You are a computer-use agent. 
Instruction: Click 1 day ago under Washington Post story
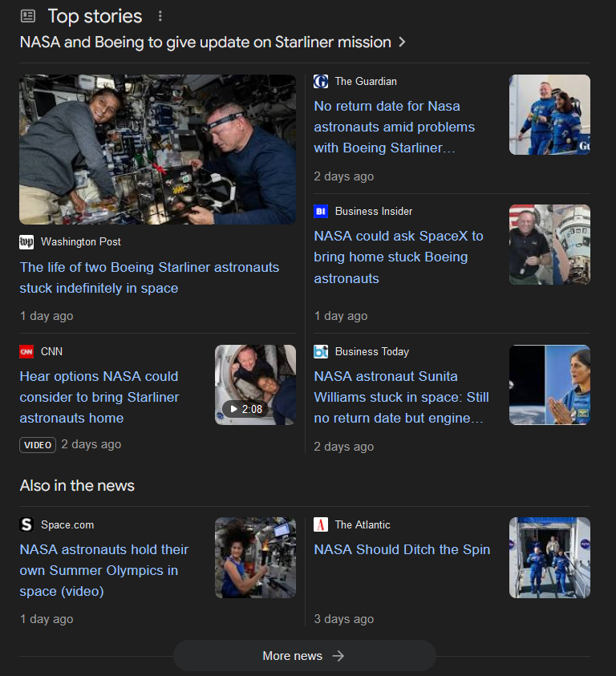(47, 316)
